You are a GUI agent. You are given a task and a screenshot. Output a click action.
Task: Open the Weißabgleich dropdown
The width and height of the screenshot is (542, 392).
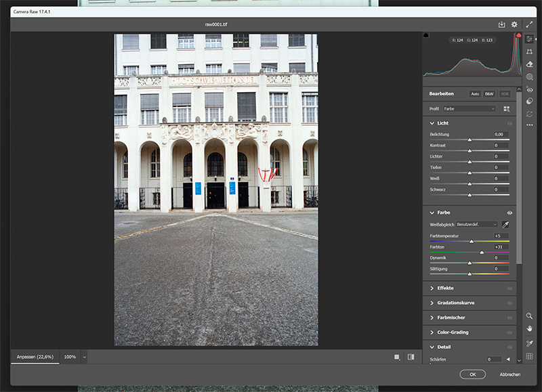coord(477,225)
